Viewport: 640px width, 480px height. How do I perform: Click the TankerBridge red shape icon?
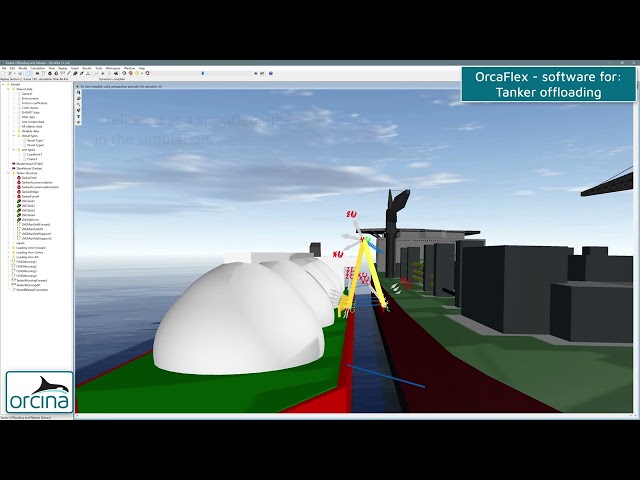[19, 192]
